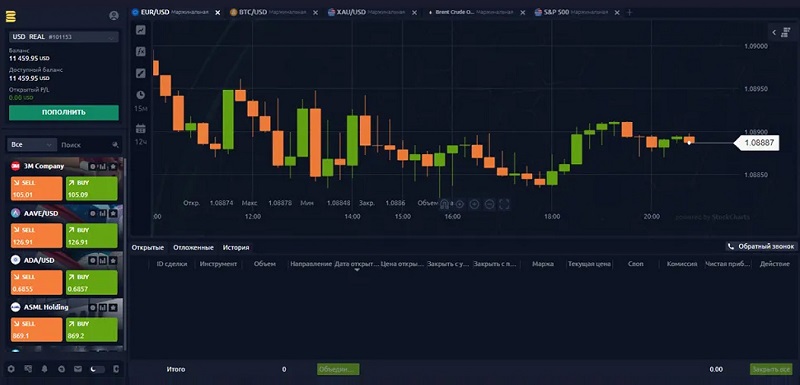Click BUY for AAVE/USD at 126.91
800x385 pixels.
coord(92,235)
